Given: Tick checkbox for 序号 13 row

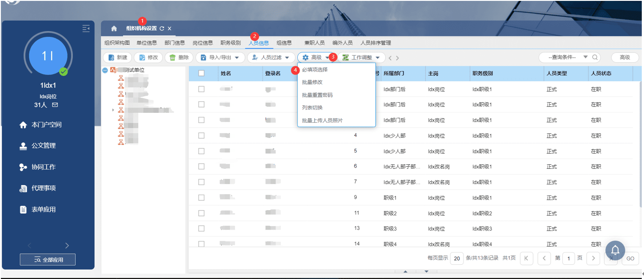Looking at the screenshot, I should pos(201,228).
